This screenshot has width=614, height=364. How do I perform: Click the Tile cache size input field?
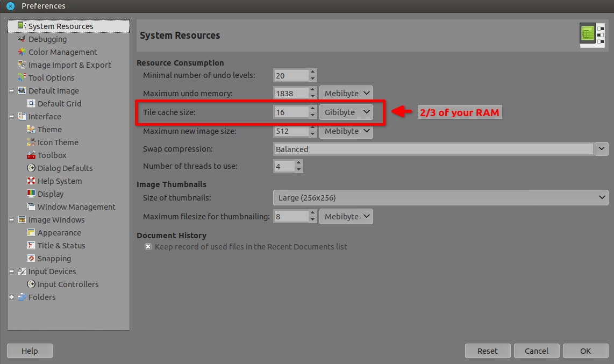(x=291, y=112)
